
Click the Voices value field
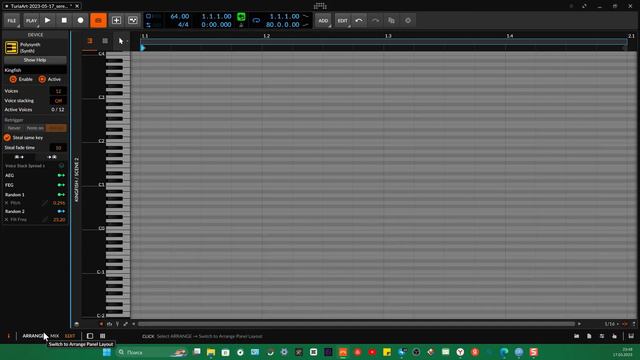pos(58,91)
